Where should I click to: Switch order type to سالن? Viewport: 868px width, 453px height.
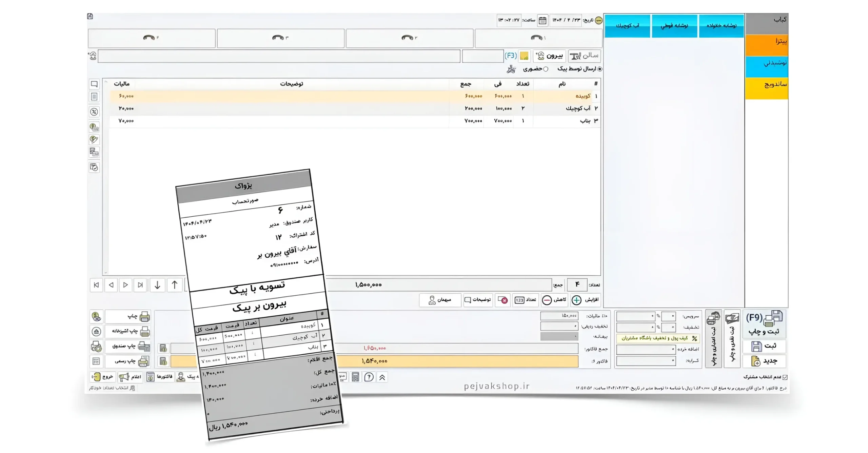[584, 56]
